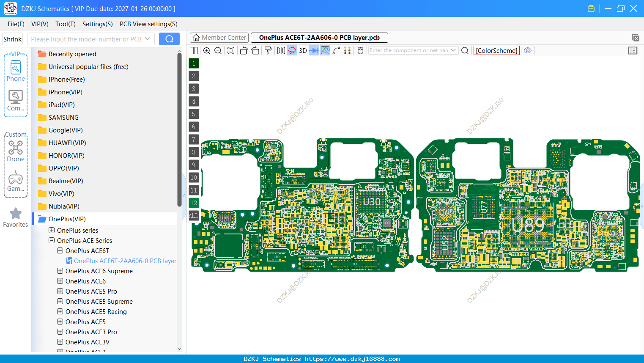Toggle the red alarm light icon
644x363 pixels.
[x=292, y=50]
